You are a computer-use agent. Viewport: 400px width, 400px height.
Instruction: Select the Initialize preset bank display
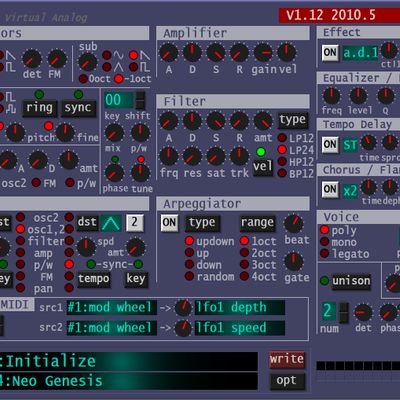point(129,361)
